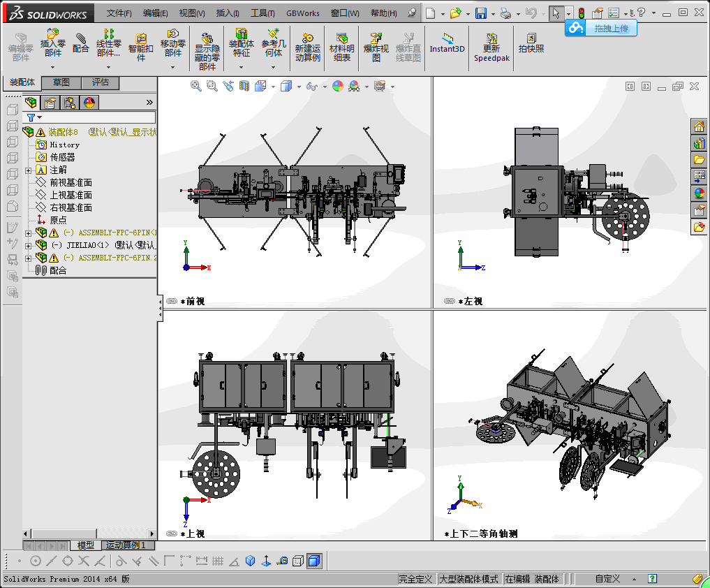Expand the JIELIAO<1> component node
The height and width of the screenshot is (588, 710).
(x=28, y=245)
